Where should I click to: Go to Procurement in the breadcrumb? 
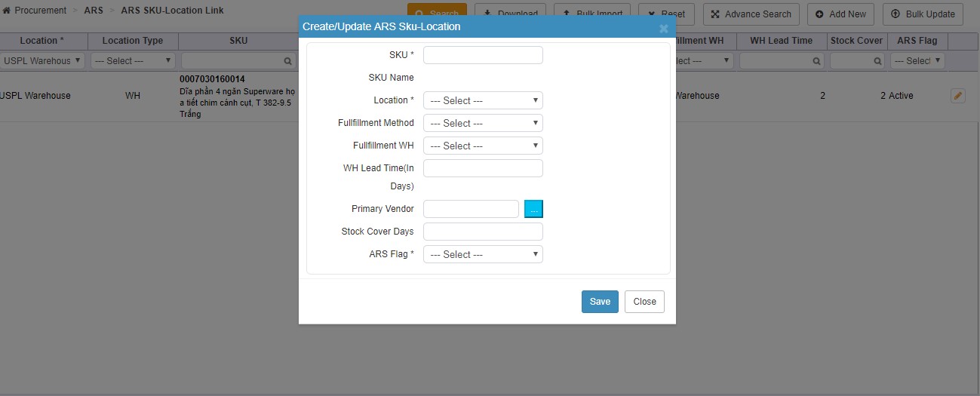click(41, 11)
